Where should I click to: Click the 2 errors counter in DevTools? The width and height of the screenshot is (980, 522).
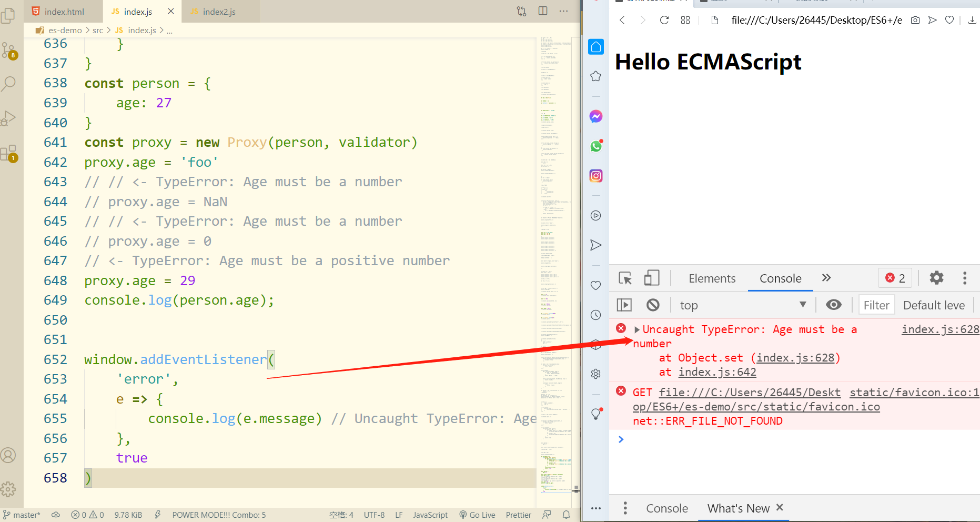click(x=895, y=278)
